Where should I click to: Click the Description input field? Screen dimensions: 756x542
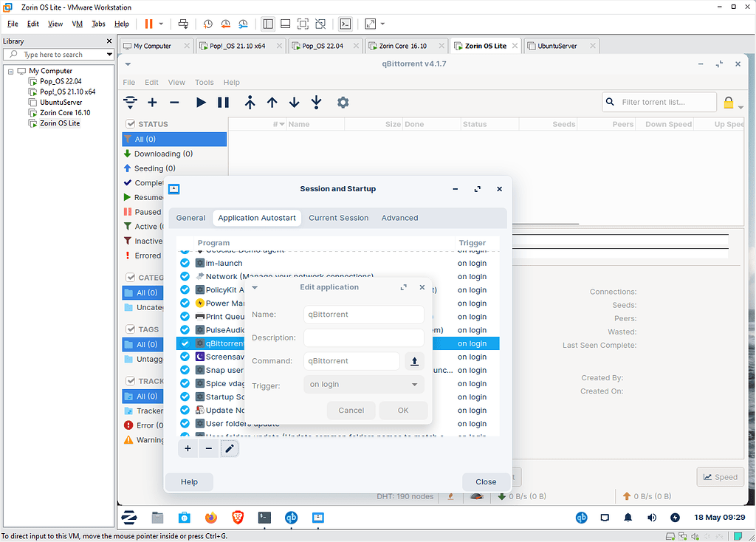click(x=363, y=337)
